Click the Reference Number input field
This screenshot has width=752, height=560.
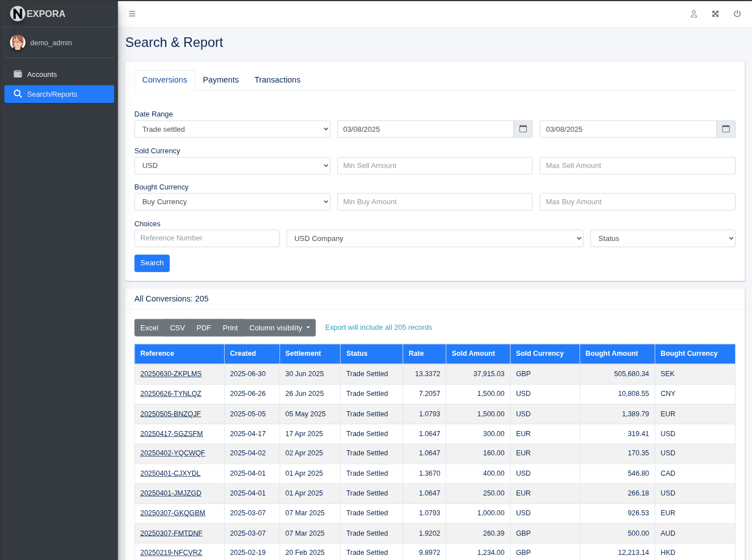tap(207, 238)
